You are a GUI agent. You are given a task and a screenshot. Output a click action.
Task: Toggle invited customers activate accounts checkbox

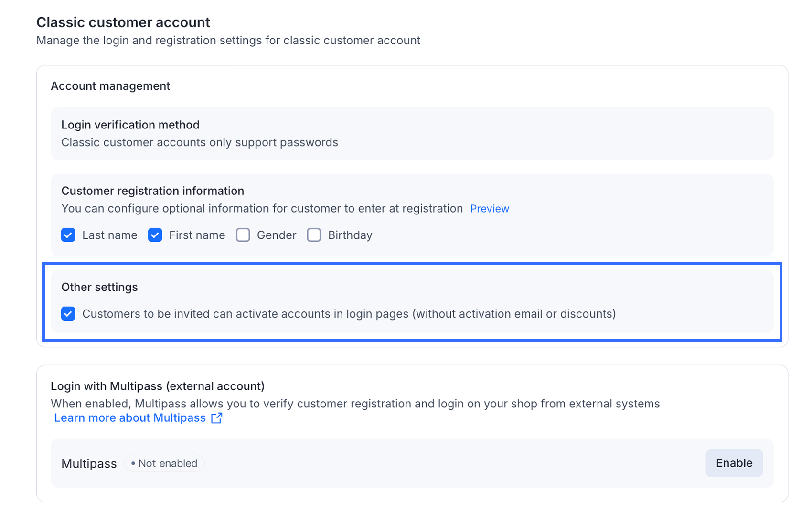(x=68, y=314)
